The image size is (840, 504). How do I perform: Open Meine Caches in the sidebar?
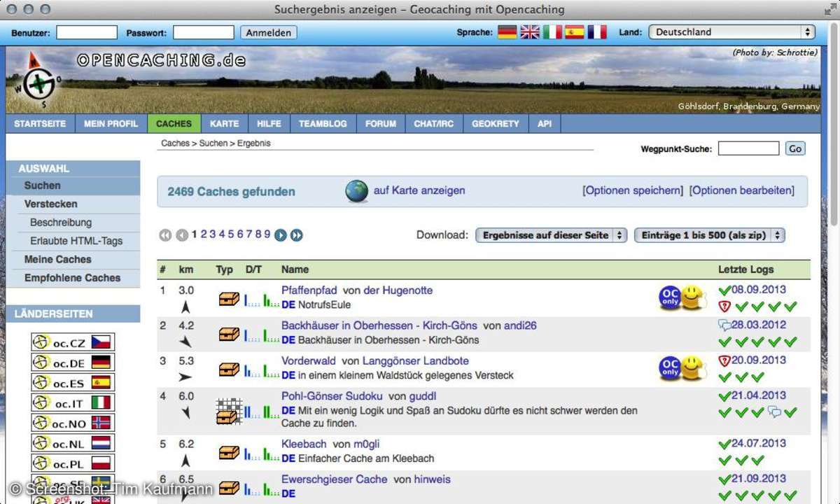tap(73, 260)
